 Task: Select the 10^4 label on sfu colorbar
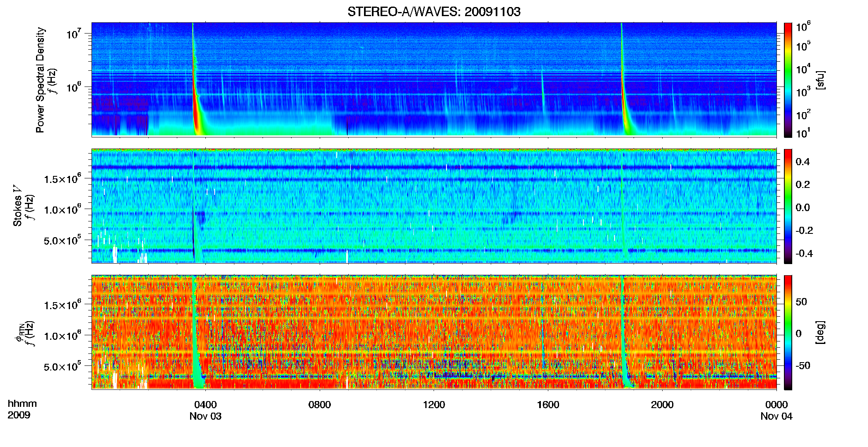tap(803, 69)
